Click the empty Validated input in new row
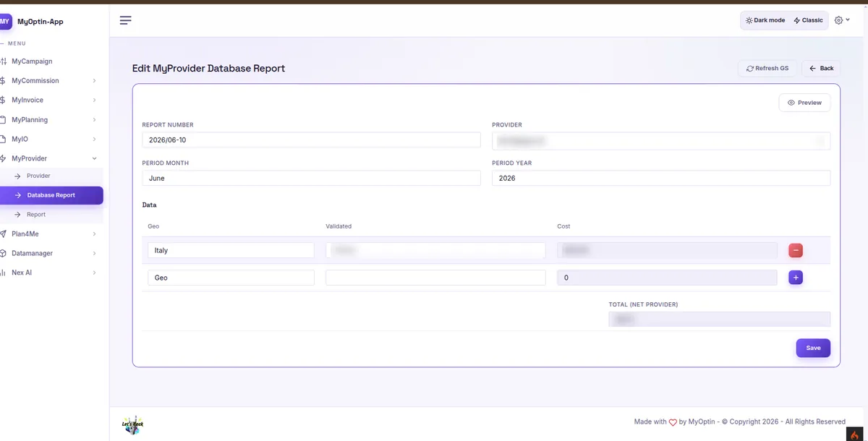 435,278
